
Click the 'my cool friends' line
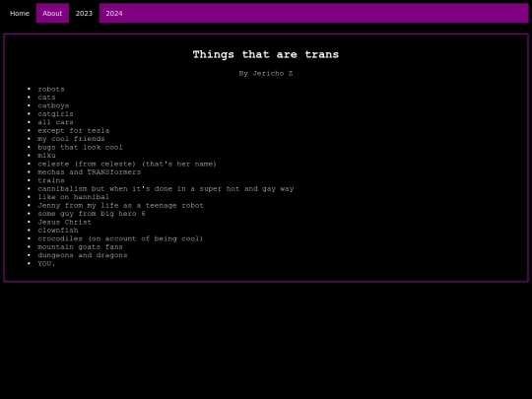click(71, 139)
